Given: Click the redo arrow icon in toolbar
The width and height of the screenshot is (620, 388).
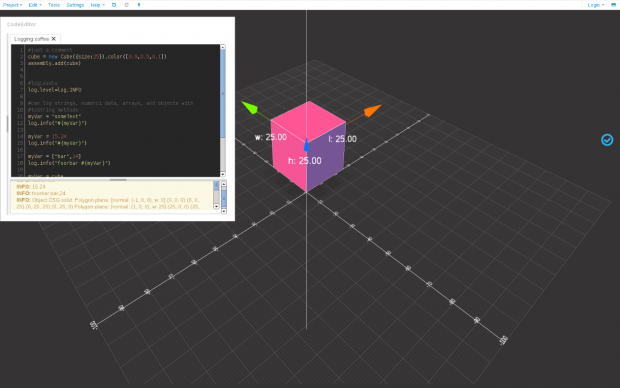Looking at the screenshot, I should tap(127, 5).
